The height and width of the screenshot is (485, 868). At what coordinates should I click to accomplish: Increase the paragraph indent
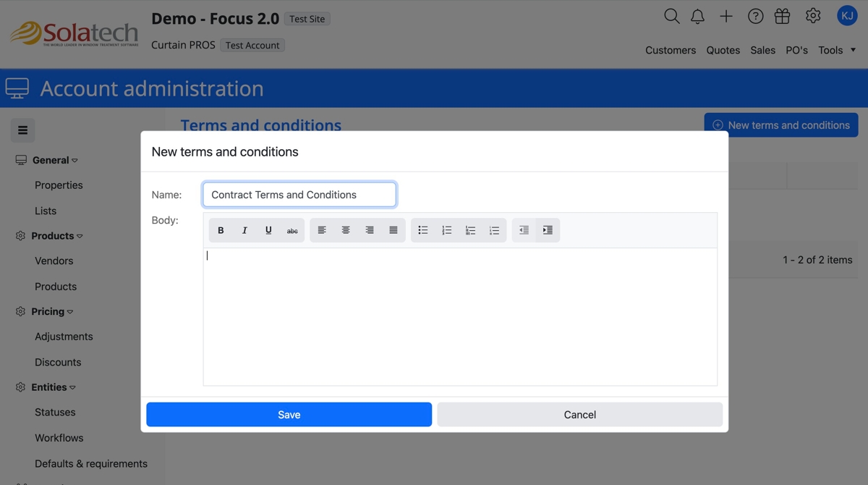548,230
